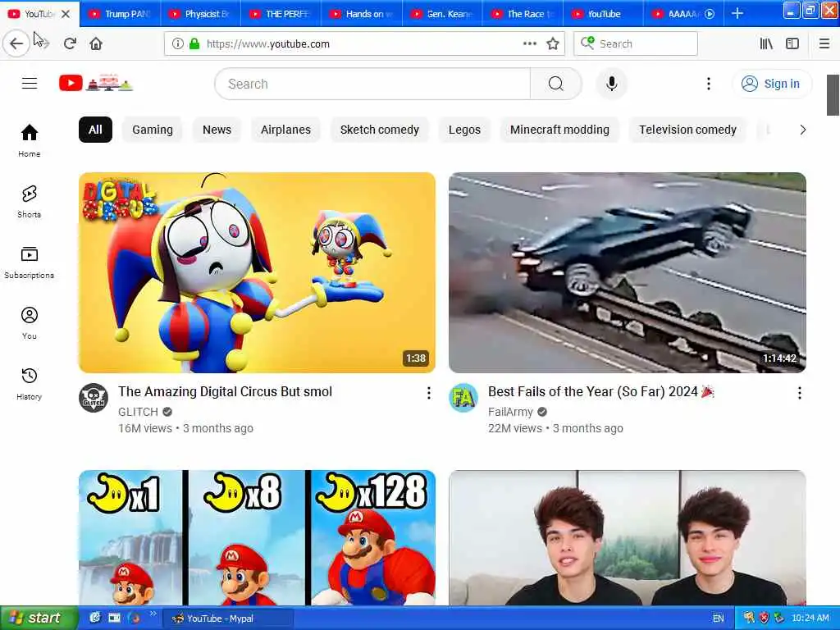The image size is (840, 630).
Task: Close the active YouTube tab
Action: 66,14
